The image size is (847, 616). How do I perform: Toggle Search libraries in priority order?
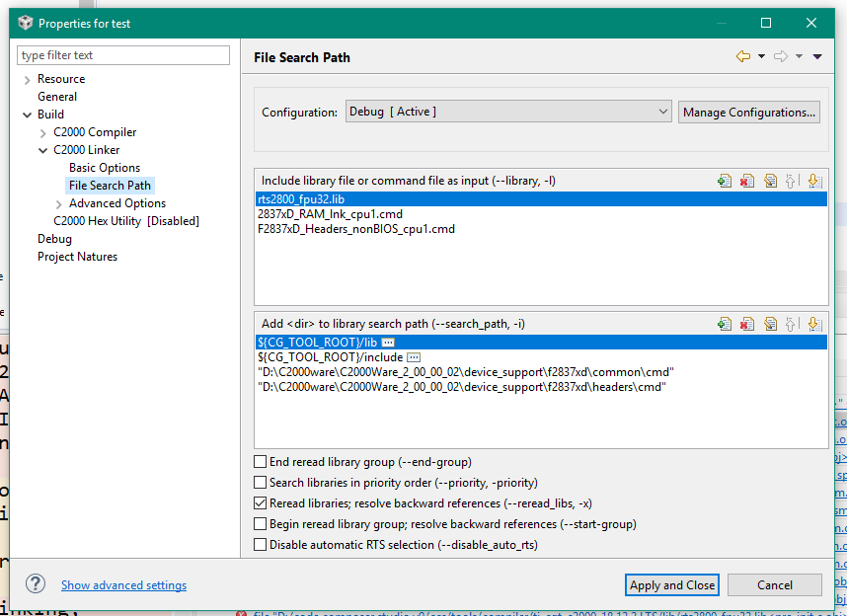click(x=261, y=483)
